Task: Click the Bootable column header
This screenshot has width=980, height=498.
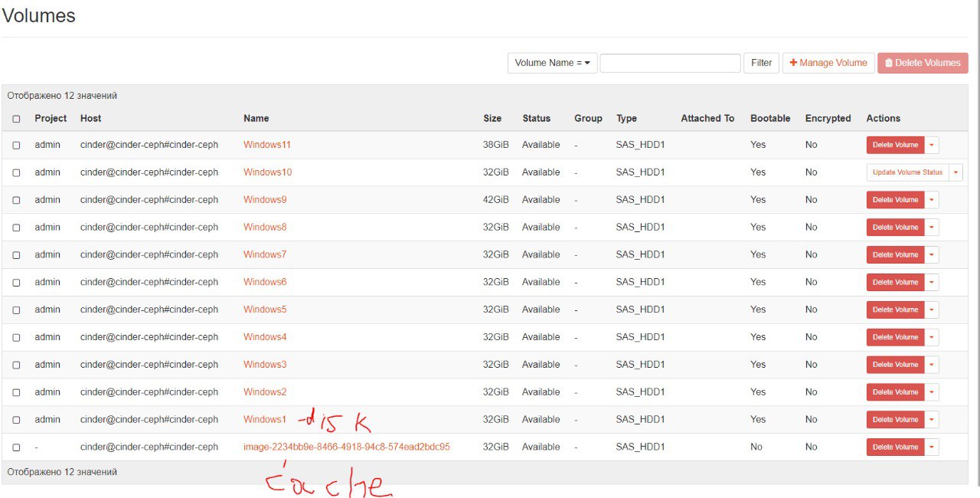Action: 770,119
